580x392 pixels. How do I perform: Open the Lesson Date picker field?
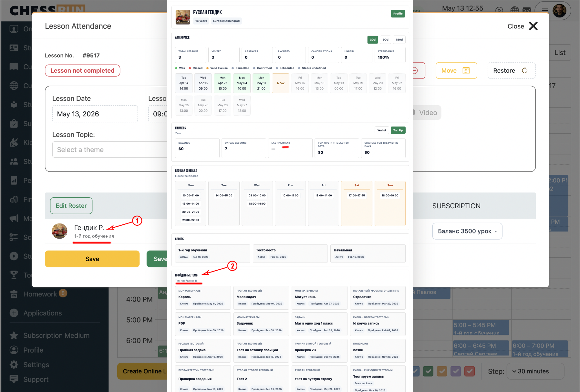(x=95, y=114)
